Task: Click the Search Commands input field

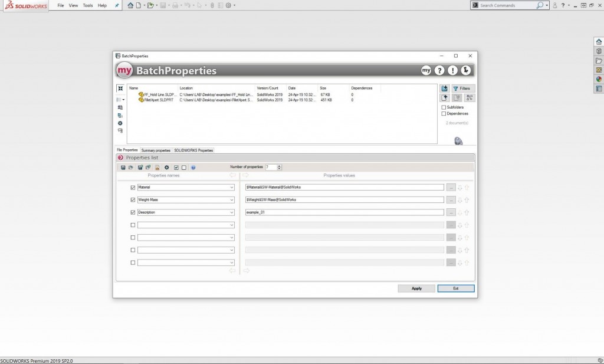Action: (507, 5)
